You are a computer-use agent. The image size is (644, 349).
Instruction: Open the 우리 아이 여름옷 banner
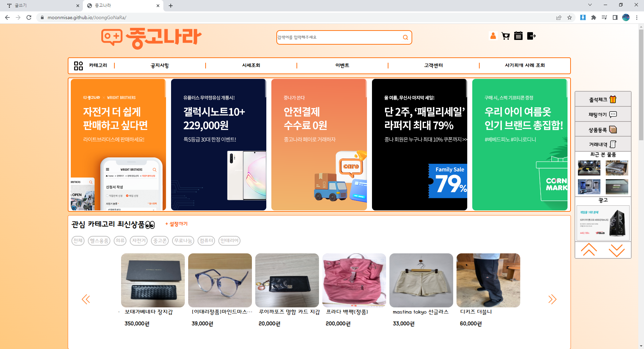(520, 145)
